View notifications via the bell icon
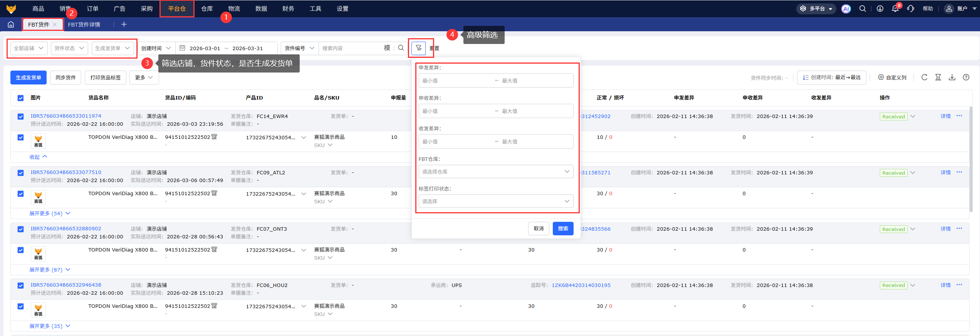 point(895,8)
